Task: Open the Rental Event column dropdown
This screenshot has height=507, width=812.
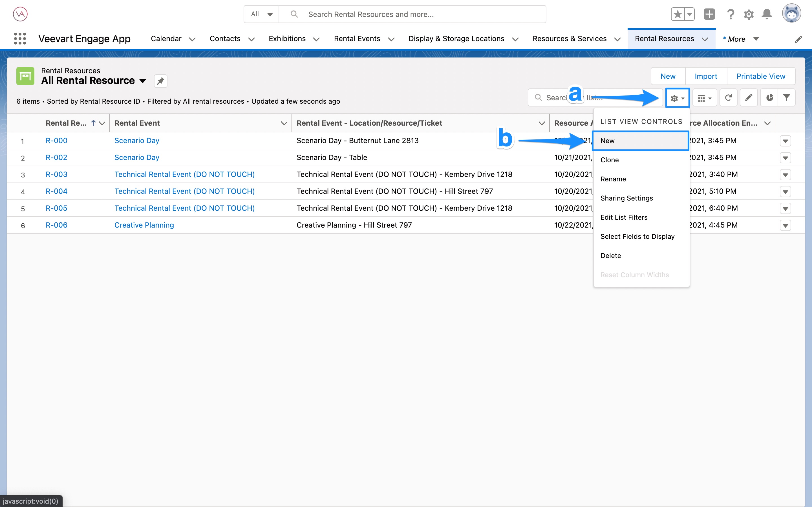Action: pyautogui.click(x=284, y=123)
